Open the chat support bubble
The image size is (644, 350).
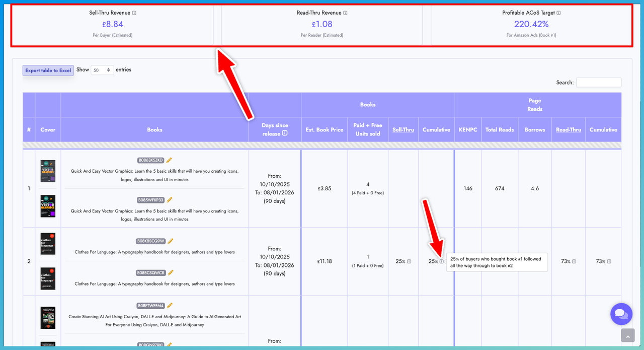(x=621, y=314)
